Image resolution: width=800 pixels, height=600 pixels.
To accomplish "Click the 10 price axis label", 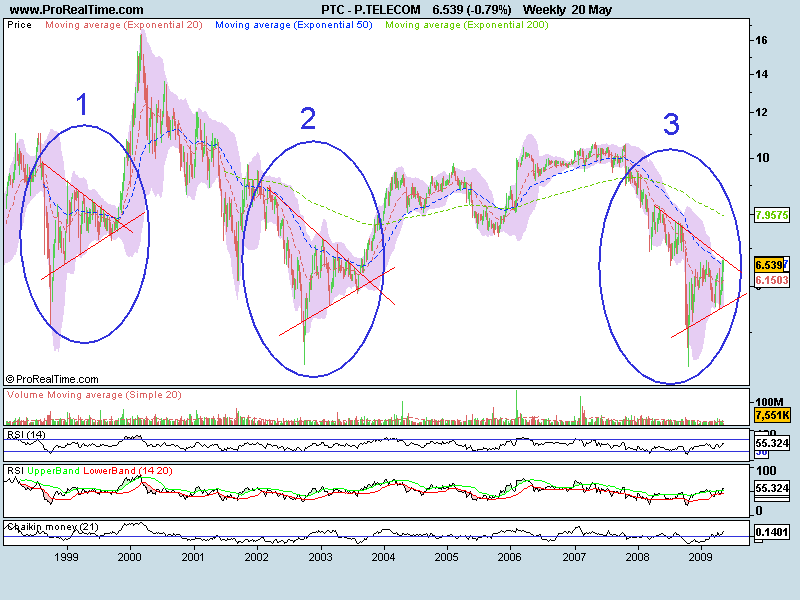I will tap(762, 158).
